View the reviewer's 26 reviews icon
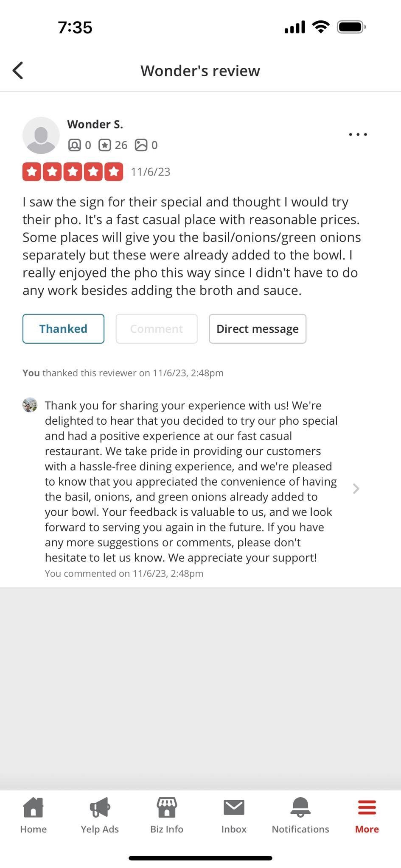The image size is (401, 868). (x=104, y=145)
